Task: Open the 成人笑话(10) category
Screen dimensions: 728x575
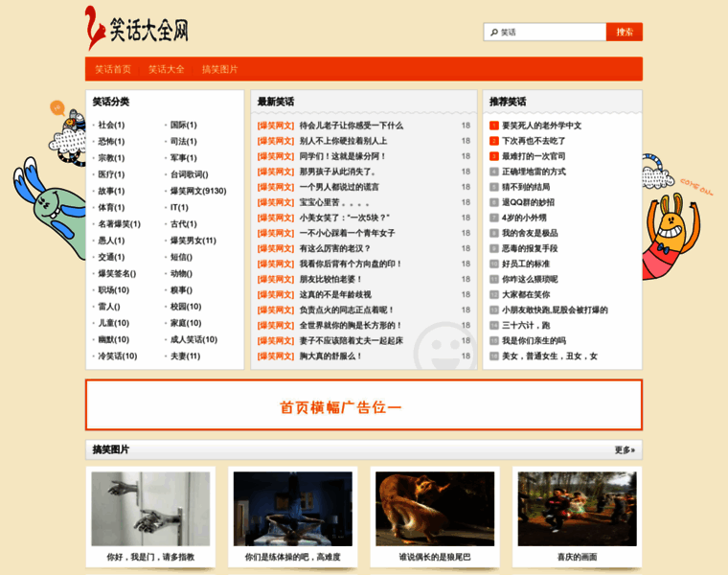Action: 193,339
